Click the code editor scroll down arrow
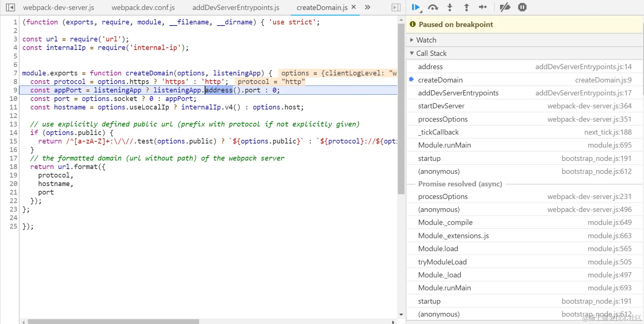The image size is (644, 324). [401, 315]
